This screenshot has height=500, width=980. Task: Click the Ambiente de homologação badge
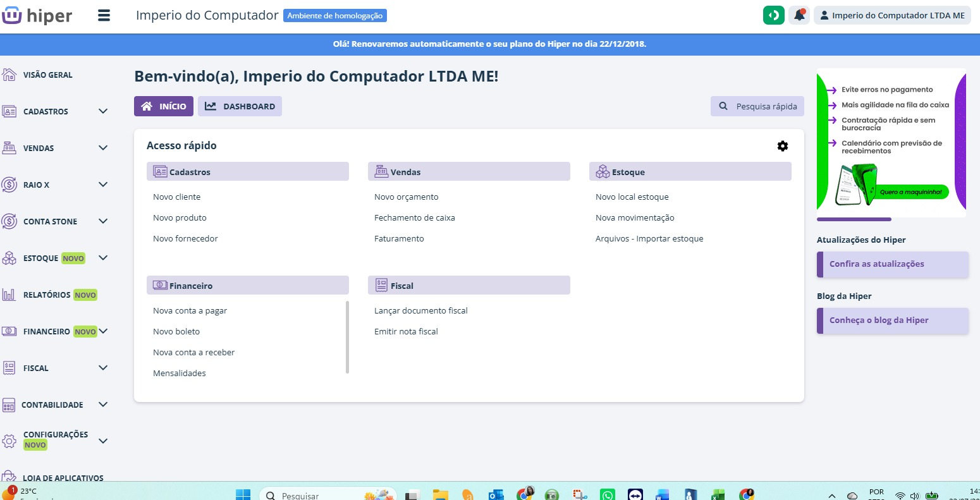tap(335, 16)
